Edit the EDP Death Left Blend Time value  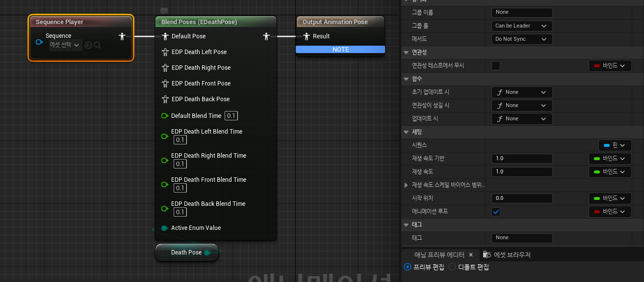[180, 140]
